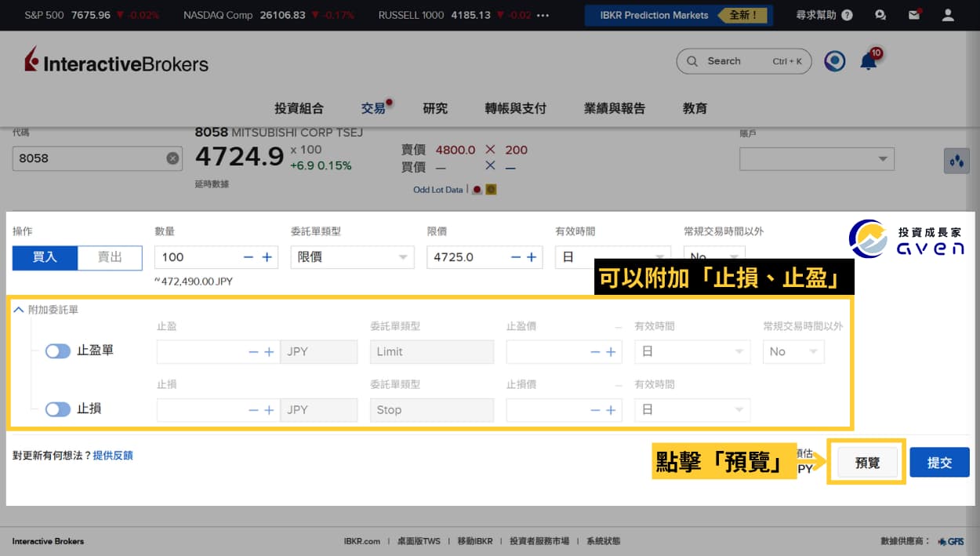Increase take-profit 止盈 amount with plus
This screenshot has height=556, width=980.
(x=269, y=352)
